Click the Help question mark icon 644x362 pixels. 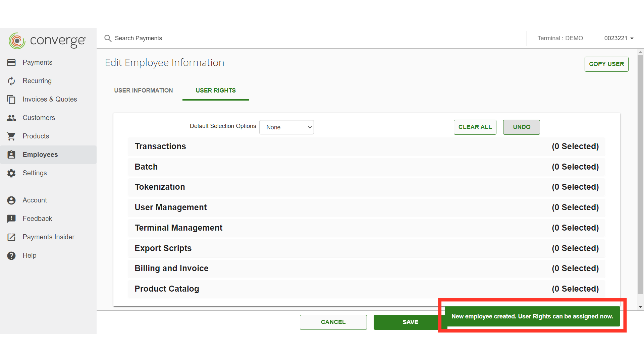[x=11, y=256]
